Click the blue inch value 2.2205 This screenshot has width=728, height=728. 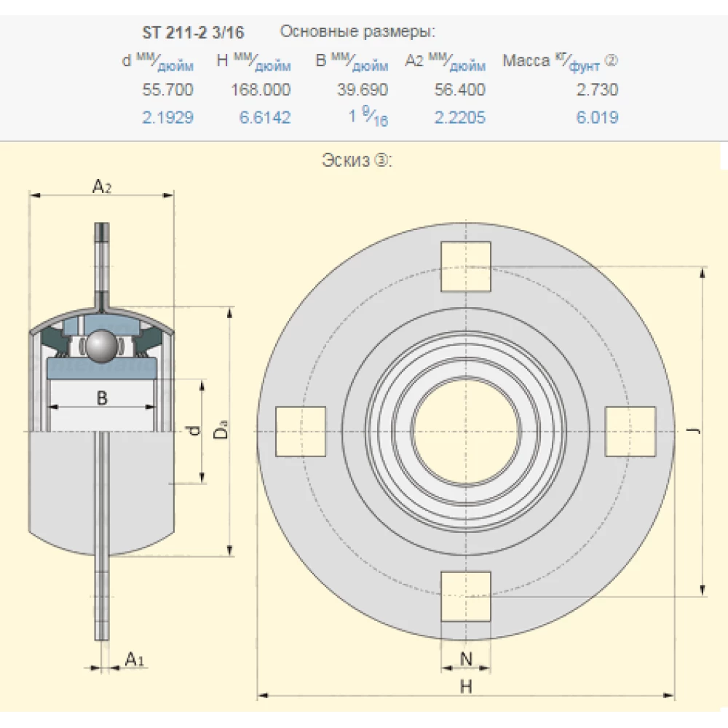click(459, 118)
